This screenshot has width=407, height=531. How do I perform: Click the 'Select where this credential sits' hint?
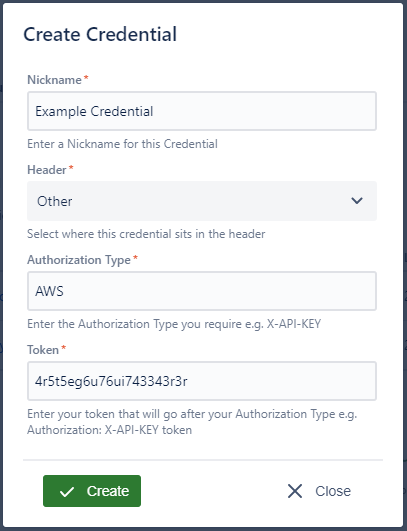[x=146, y=234]
